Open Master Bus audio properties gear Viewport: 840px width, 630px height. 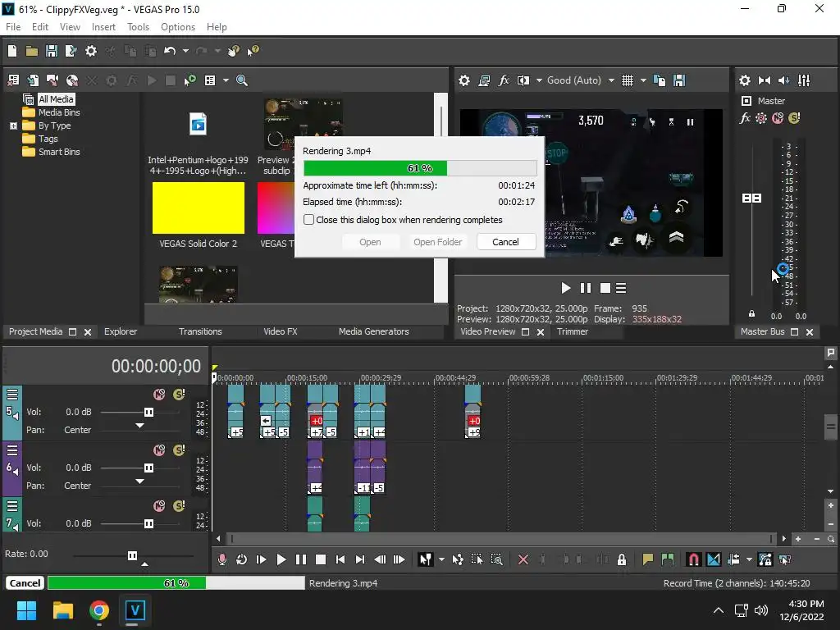click(x=745, y=80)
